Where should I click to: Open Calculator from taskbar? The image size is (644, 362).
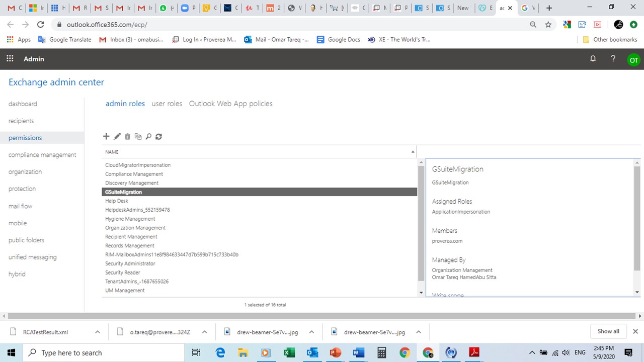(381, 352)
